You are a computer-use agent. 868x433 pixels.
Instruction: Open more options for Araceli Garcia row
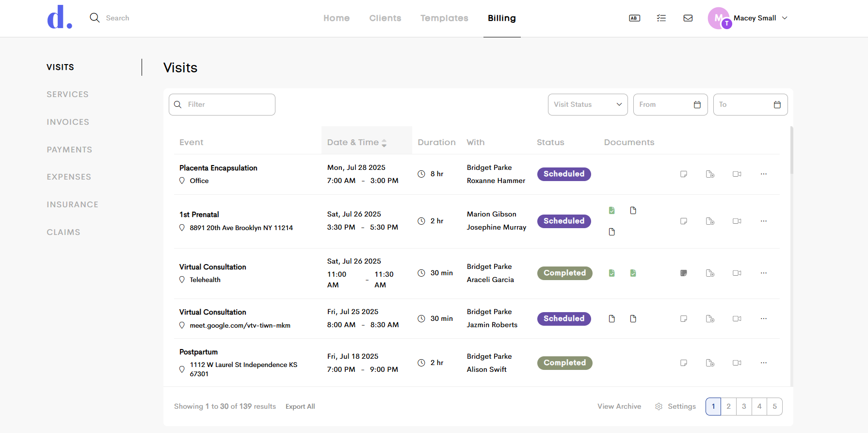[x=764, y=273]
